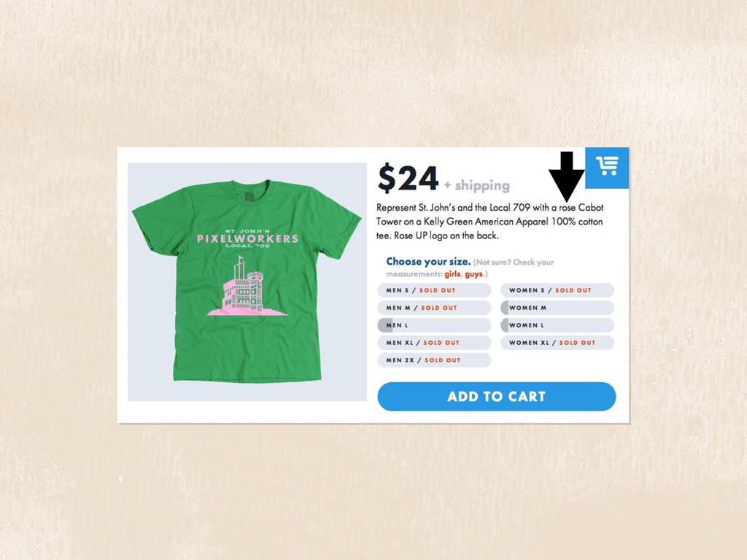Screen dimensions: 747x560
Task: Open the girls measurements link
Action: coord(452,274)
